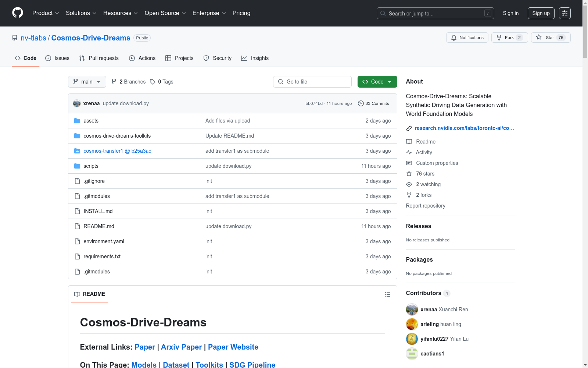Switch to the Security tab

click(218, 58)
